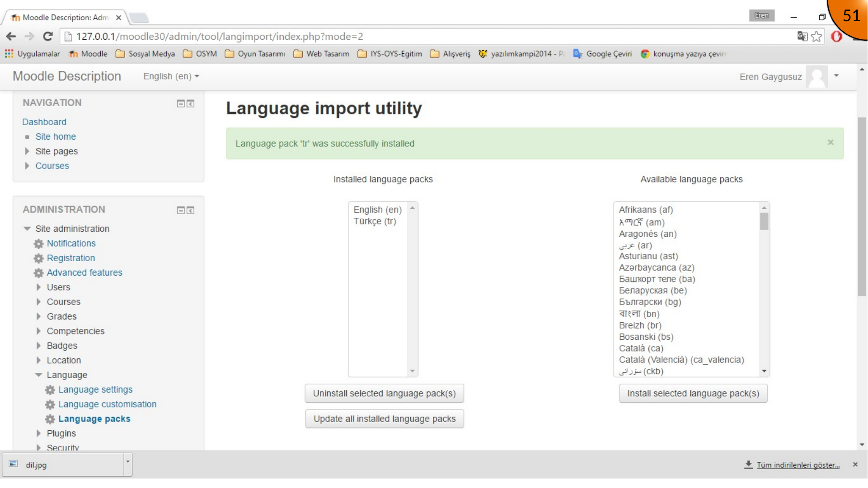Collapse the Administration block with the minus icon

[181, 211]
